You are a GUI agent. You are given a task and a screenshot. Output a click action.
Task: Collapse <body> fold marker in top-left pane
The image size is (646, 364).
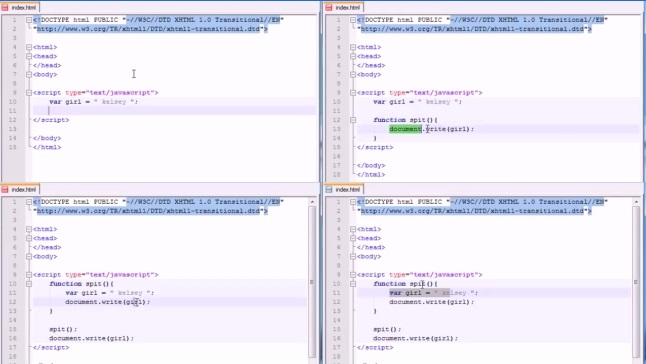coord(29,75)
